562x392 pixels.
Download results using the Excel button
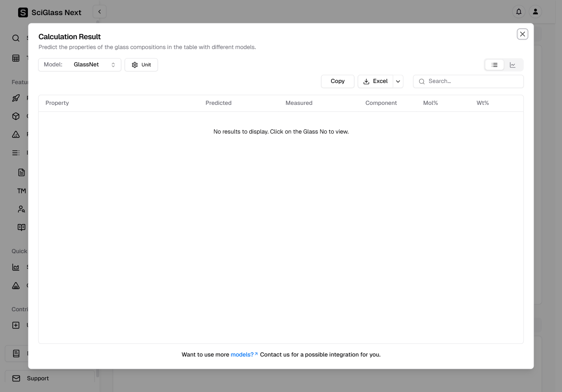(375, 81)
